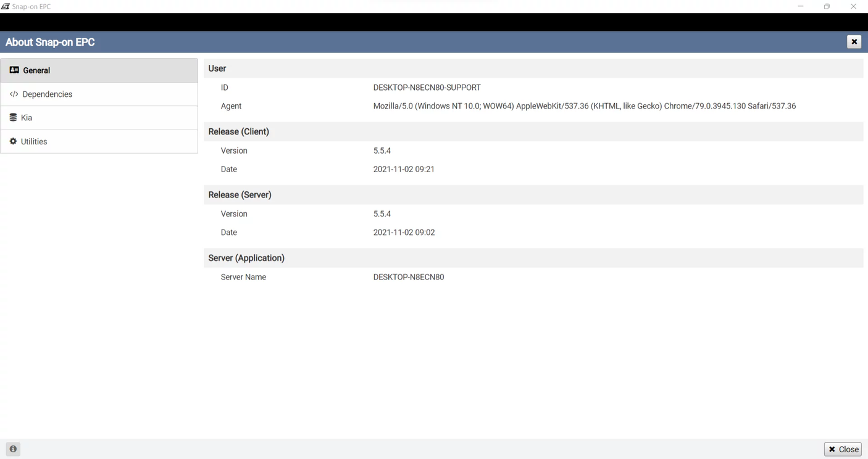This screenshot has height=459, width=868.
Task: Click the Release (Client) section header
Action: pos(238,131)
